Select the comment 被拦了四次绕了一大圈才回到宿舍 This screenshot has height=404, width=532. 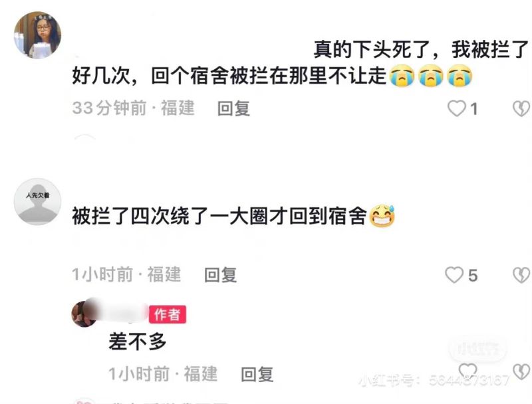click(x=220, y=216)
